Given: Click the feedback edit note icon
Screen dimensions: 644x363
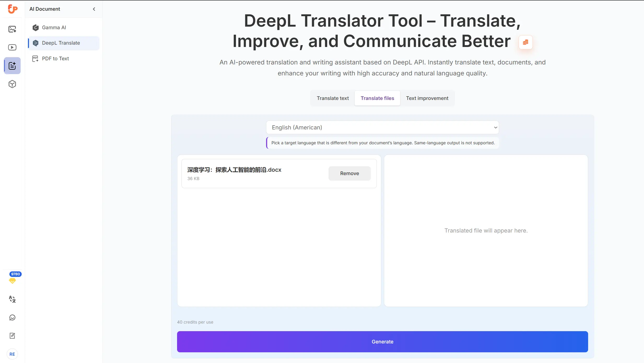Looking at the screenshot, I should pos(12,336).
